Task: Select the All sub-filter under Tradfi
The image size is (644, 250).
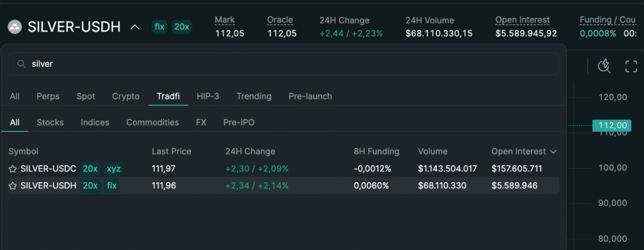Action: click(x=15, y=122)
